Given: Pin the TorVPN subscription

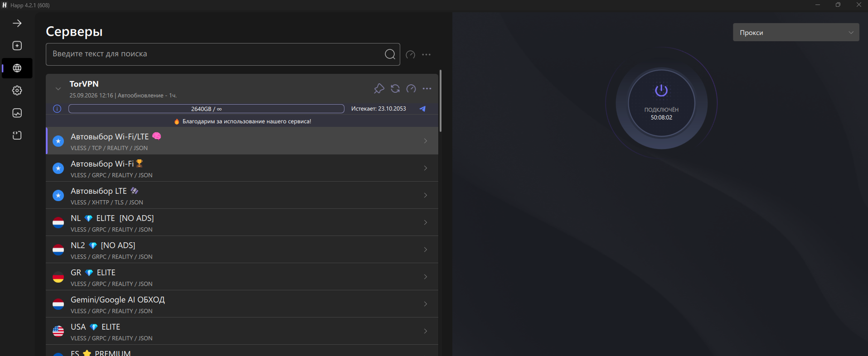Looking at the screenshot, I should pos(379,88).
